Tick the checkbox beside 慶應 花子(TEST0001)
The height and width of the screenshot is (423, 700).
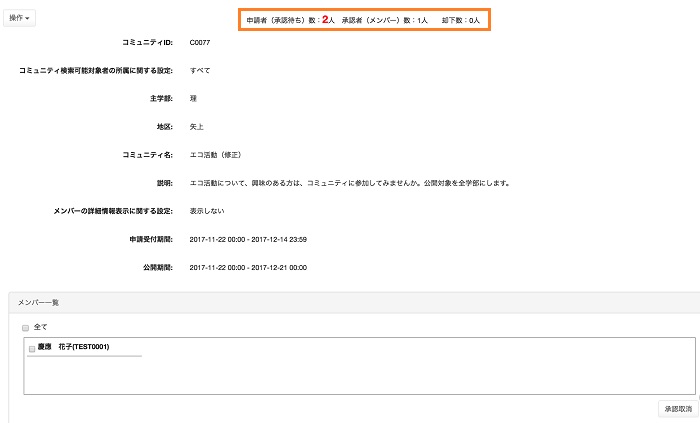[32, 348]
